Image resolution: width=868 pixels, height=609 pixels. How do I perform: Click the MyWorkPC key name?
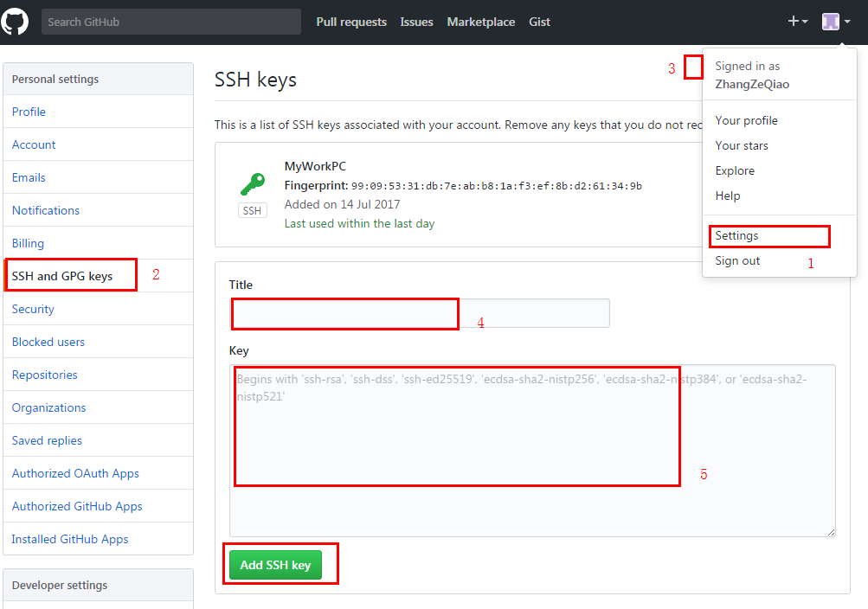coord(315,166)
